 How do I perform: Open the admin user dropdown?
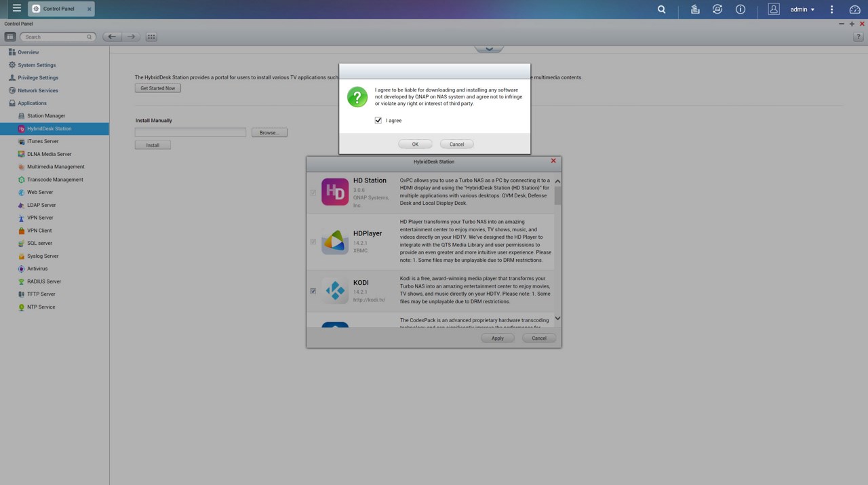pos(802,9)
